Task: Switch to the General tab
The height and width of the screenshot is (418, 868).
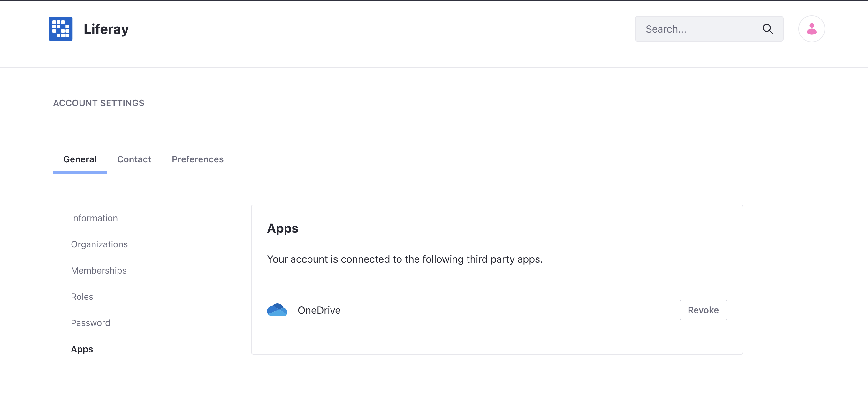Action: pos(80,159)
